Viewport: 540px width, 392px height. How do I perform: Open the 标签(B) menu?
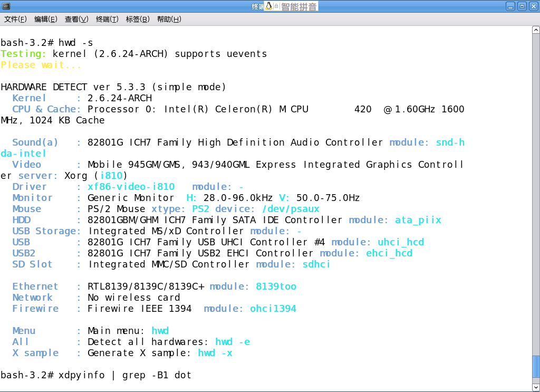[138, 20]
